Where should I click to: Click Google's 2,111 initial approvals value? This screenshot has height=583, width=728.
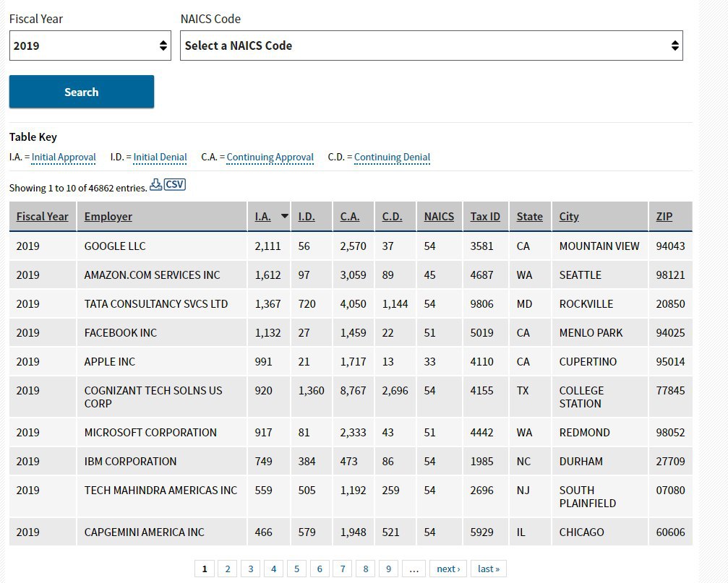(x=268, y=246)
